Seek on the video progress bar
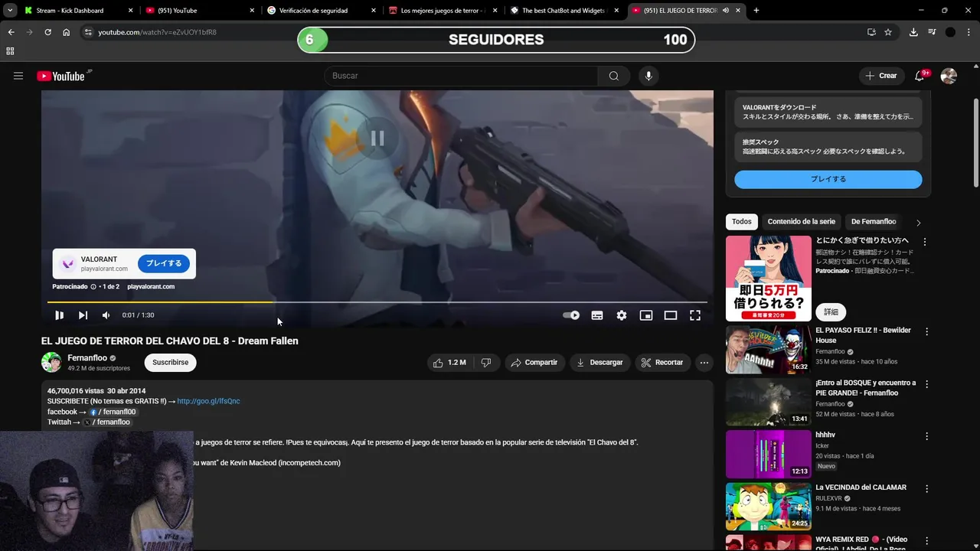 click(x=377, y=302)
